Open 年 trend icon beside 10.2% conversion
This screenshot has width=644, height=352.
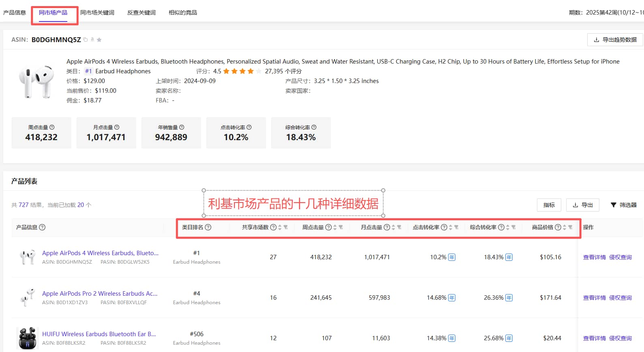click(452, 257)
